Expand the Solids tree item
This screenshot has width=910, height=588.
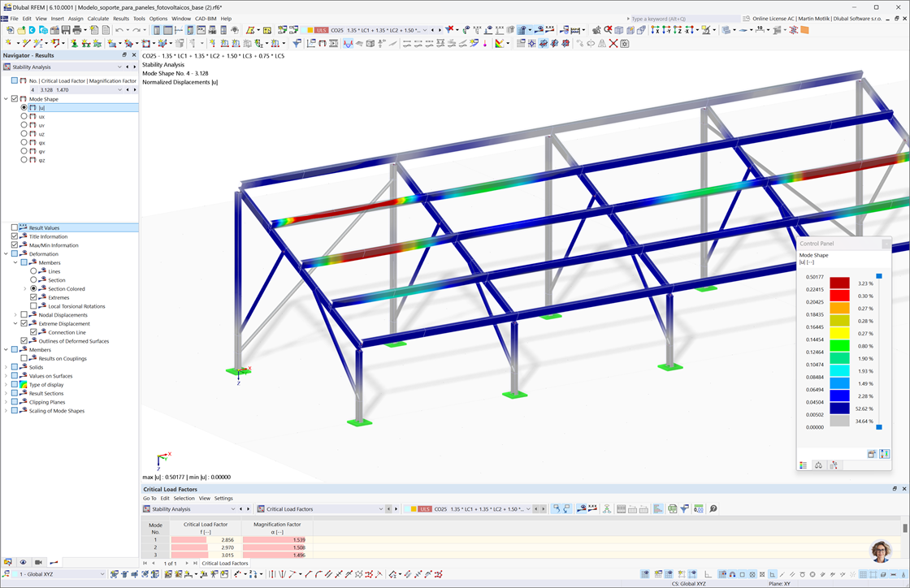pyautogui.click(x=6, y=367)
